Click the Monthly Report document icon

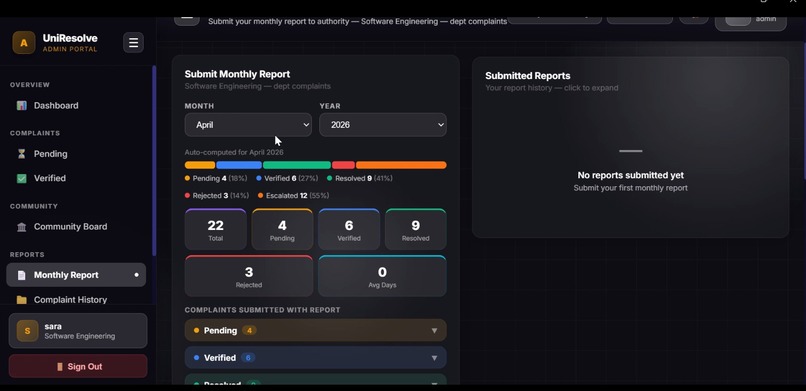[22, 275]
